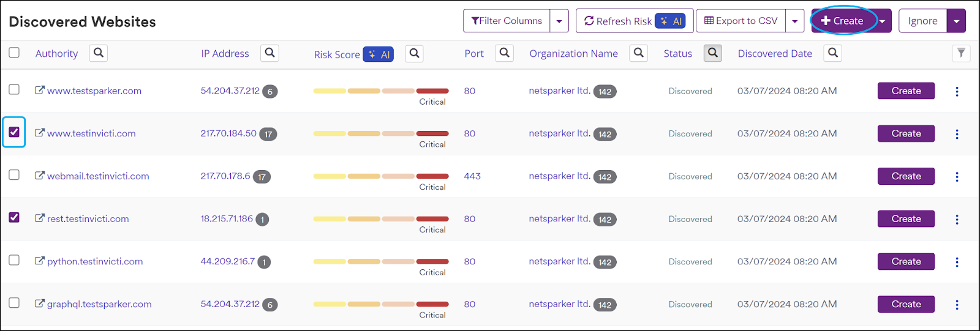Open Discovered Date search icon
Screen dimensions: 980x331
tap(832, 53)
